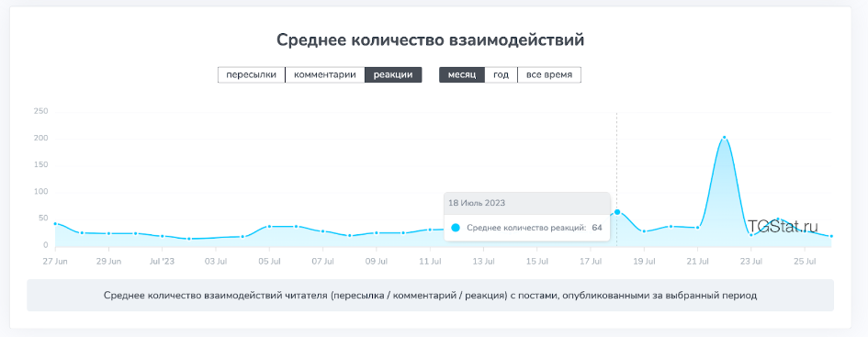Click the 09 Jul x-axis label
Viewport: 868px width, 337px height.
tap(376, 261)
